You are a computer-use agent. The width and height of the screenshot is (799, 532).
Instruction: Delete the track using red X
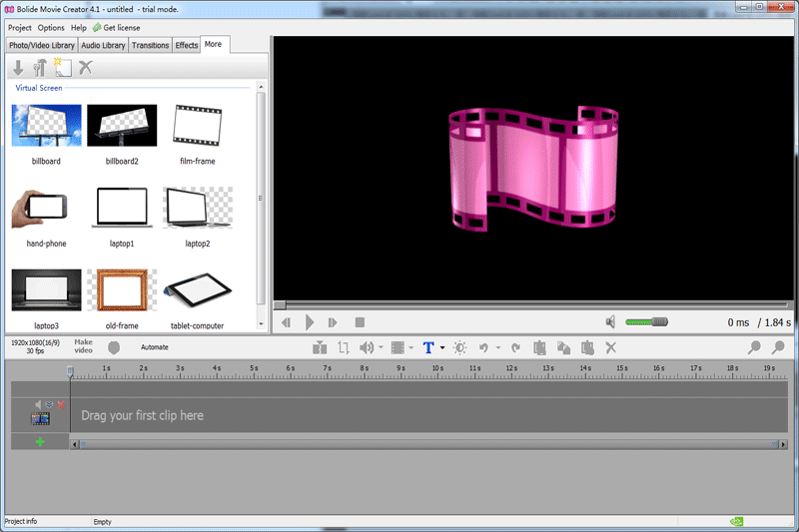(x=61, y=404)
